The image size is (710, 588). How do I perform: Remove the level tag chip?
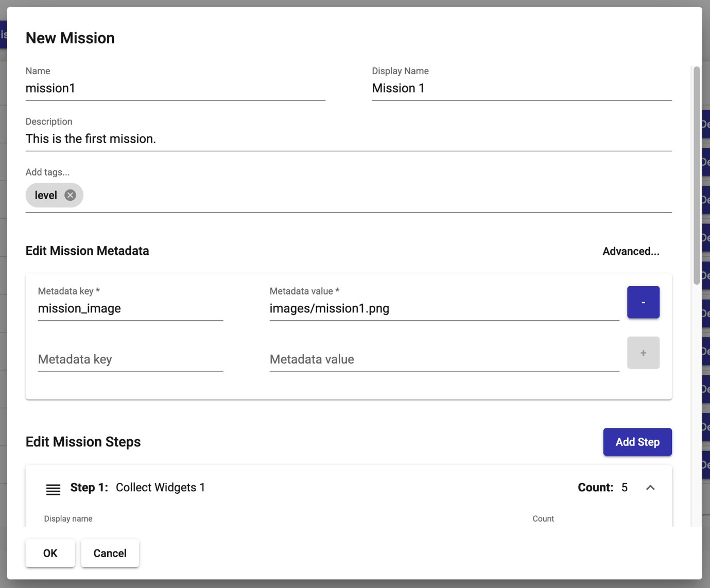pos(71,195)
